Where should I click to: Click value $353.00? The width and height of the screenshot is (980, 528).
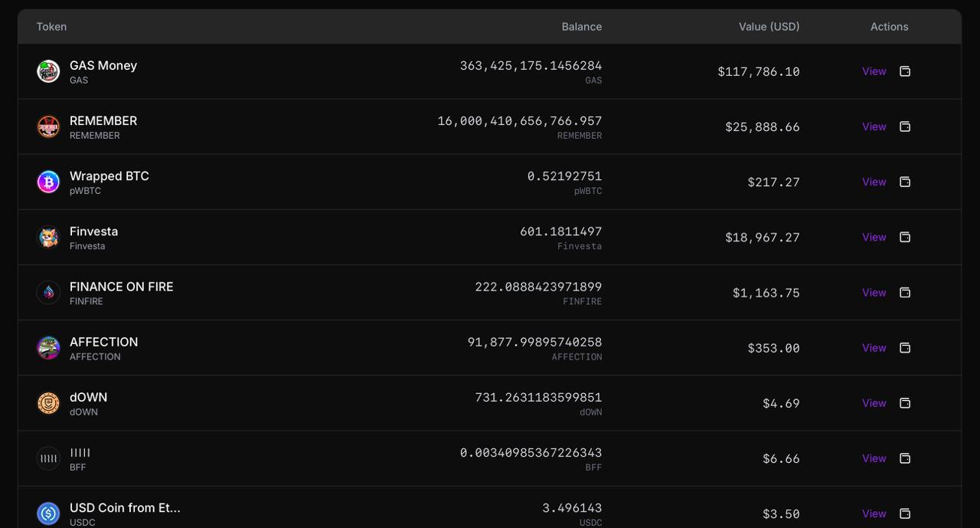point(774,348)
